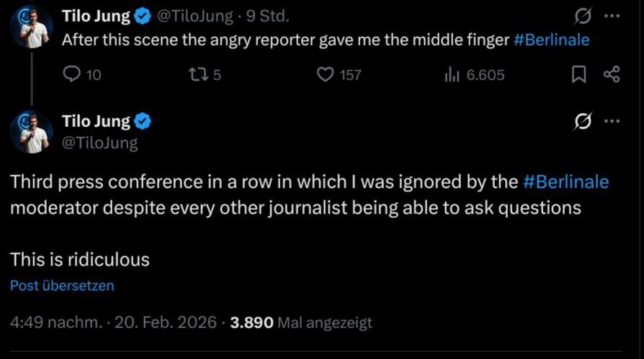Open Tilo Jung's avatar on the main post
This screenshot has width=644, height=359.
tap(31, 132)
